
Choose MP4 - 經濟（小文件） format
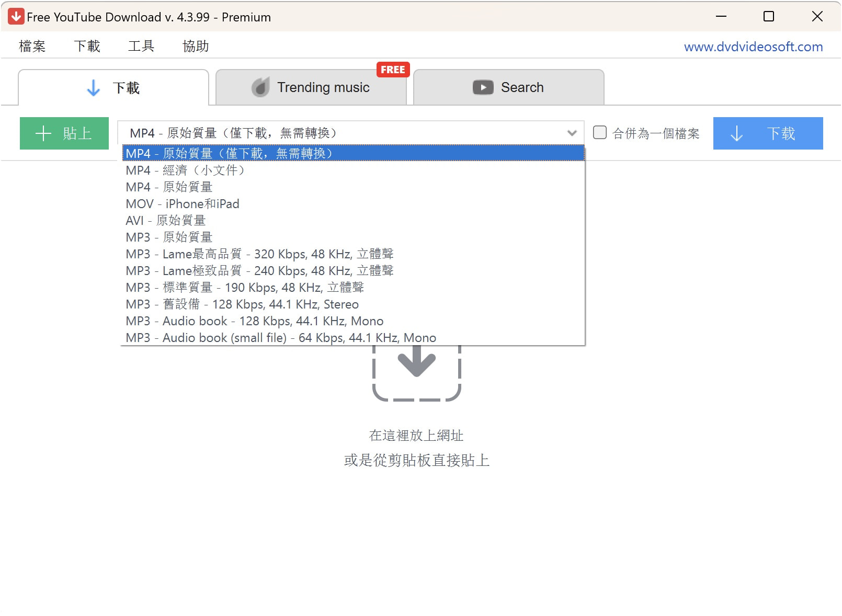point(353,170)
